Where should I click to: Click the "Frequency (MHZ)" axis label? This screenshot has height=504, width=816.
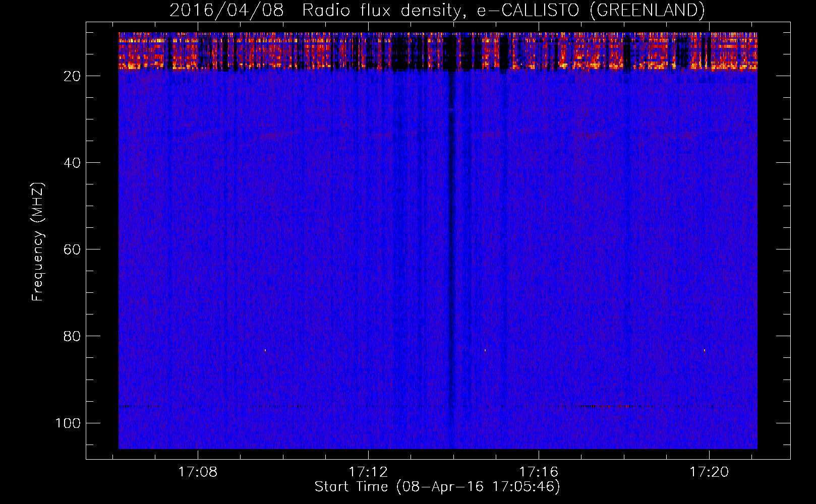[x=38, y=241]
